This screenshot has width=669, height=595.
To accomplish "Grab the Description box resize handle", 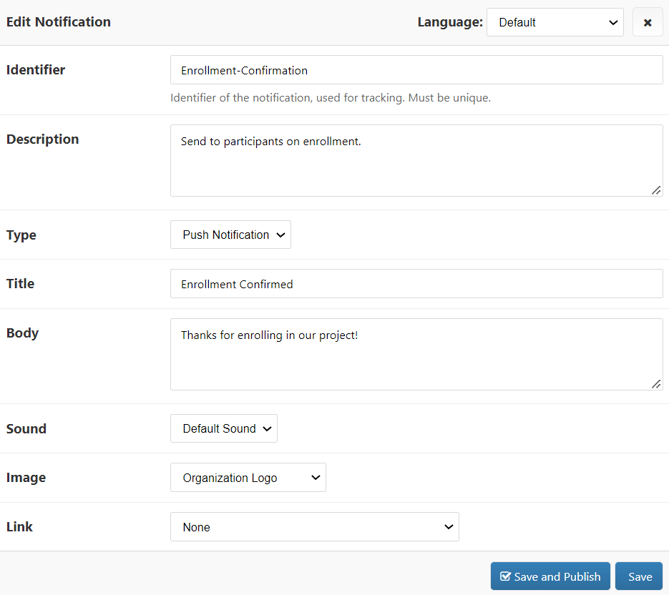I will [x=656, y=190].
